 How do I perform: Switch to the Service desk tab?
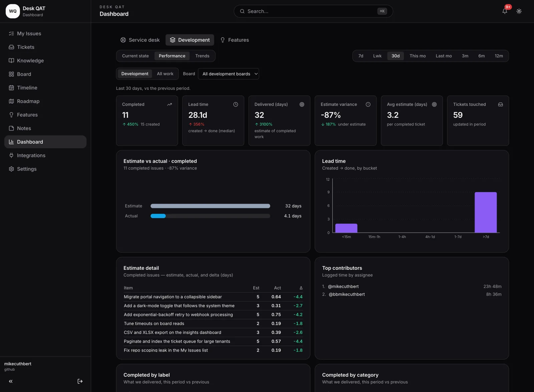140,40
